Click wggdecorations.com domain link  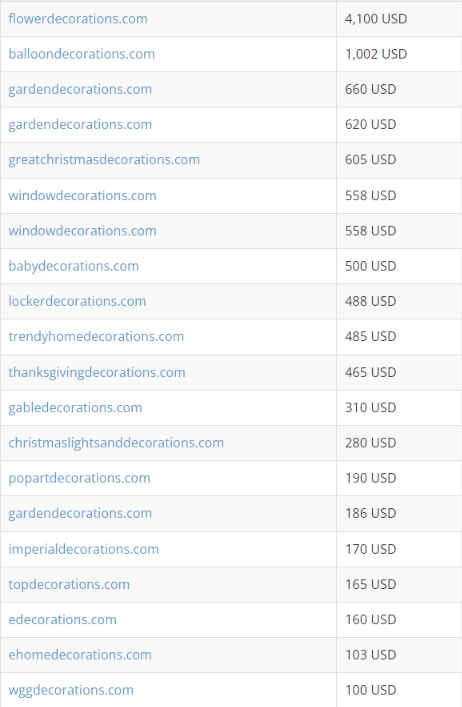tap(71, 690)
